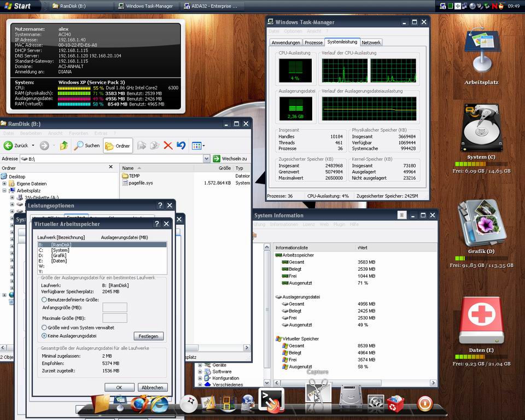Click scroll-right arrow in RamDisk file list

coord(247,348)
